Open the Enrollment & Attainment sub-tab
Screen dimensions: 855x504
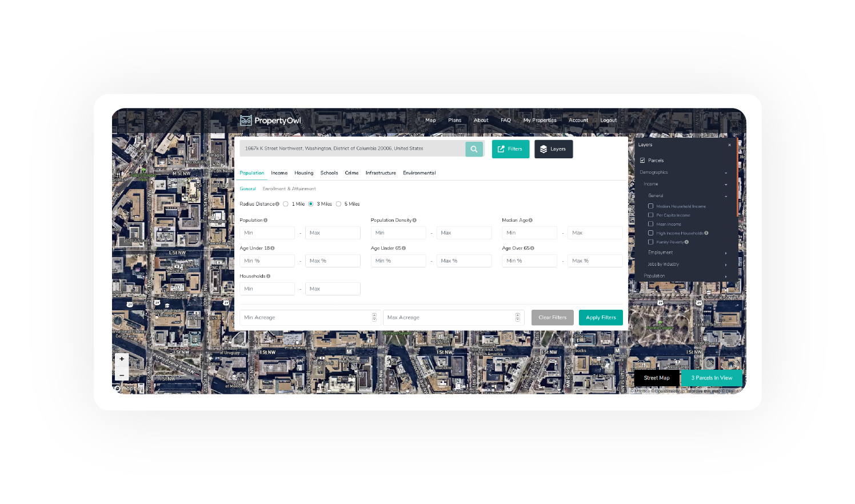289,189
